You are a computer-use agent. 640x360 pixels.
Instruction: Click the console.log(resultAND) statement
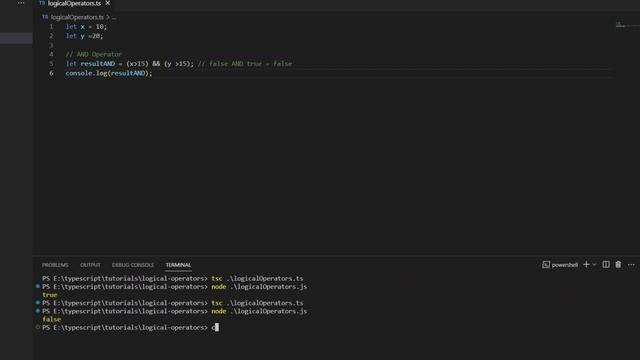[x=109, y=73]
